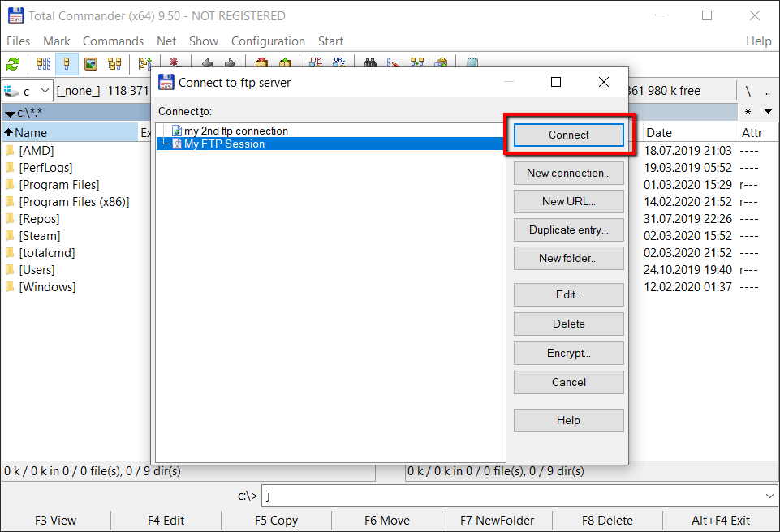Open the Commands menu
The width and height of the screenshot is (780, 532).
(113, 41)
